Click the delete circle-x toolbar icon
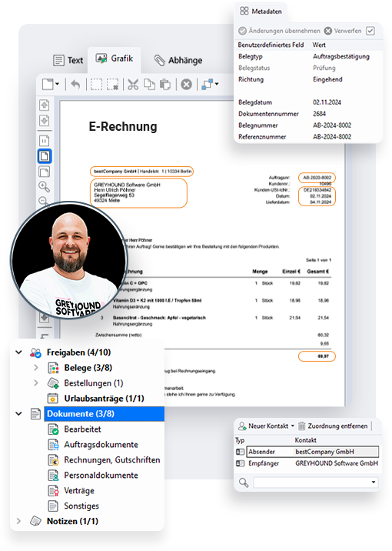The width and height of the screenshot is (392, 551). [186, 85]
